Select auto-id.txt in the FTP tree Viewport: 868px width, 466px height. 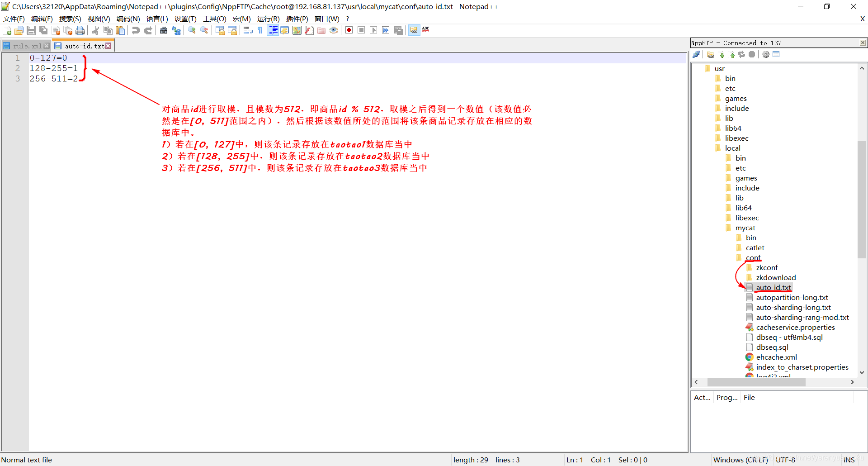tap(774, 287)
